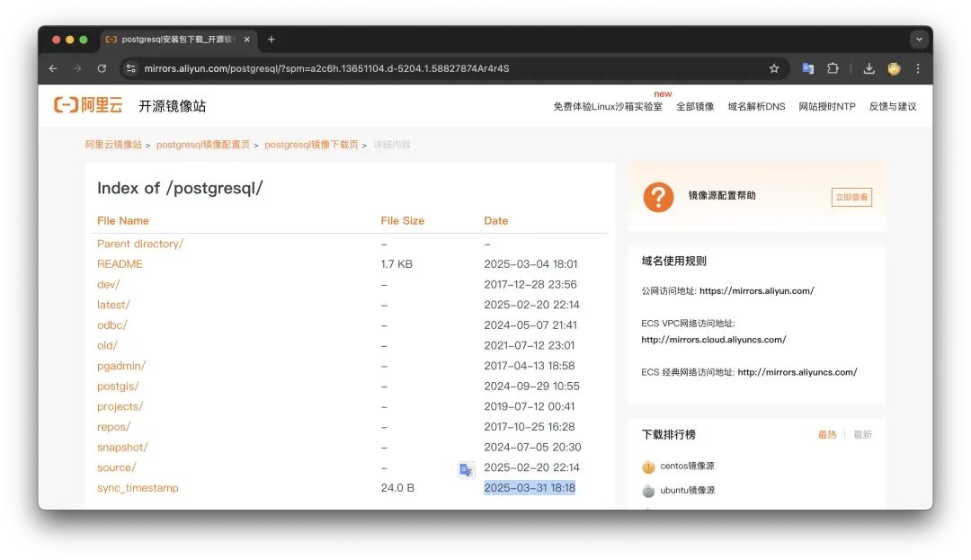Open 反馈与建议 in the top navigation
Image resolution: width=971 pixels, height=560 pixels.
[893, 106]
